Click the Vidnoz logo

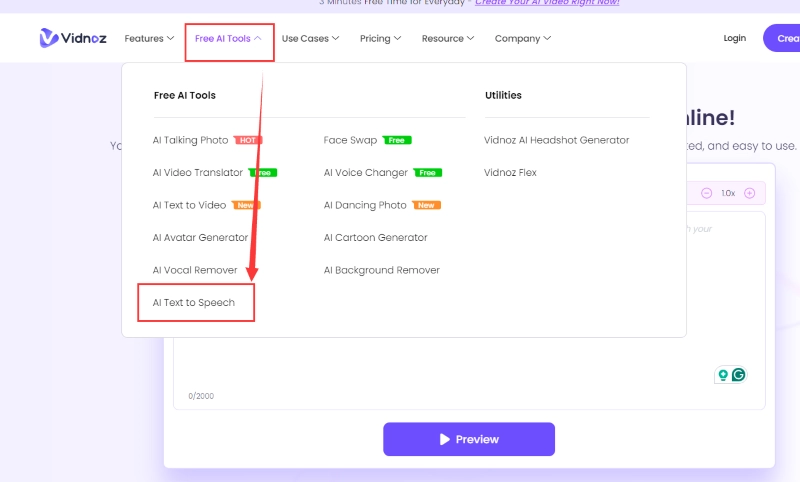73,38
